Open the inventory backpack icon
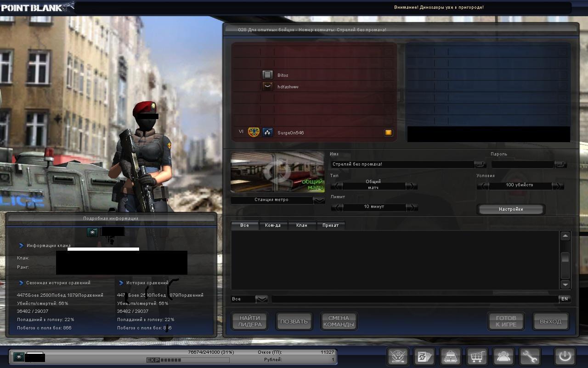 450,356
